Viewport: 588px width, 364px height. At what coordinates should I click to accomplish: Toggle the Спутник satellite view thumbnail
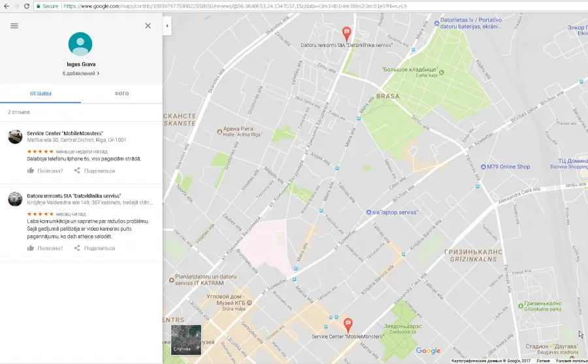pos(186,340)
